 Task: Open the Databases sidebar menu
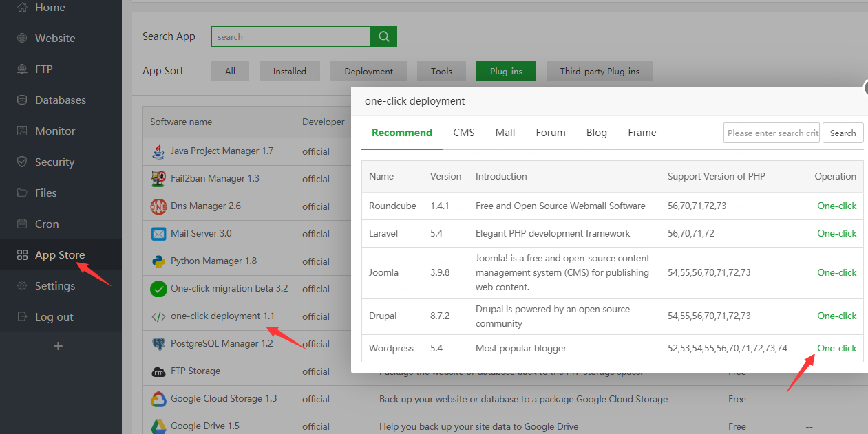pyautogui.click(x=60, y=100)
